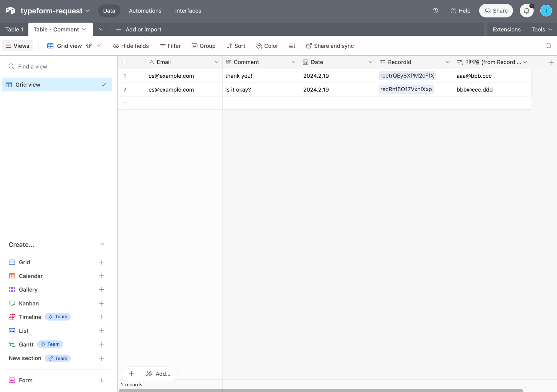Collapse the Create... section
557x392 pixels.
click(102, 244)
